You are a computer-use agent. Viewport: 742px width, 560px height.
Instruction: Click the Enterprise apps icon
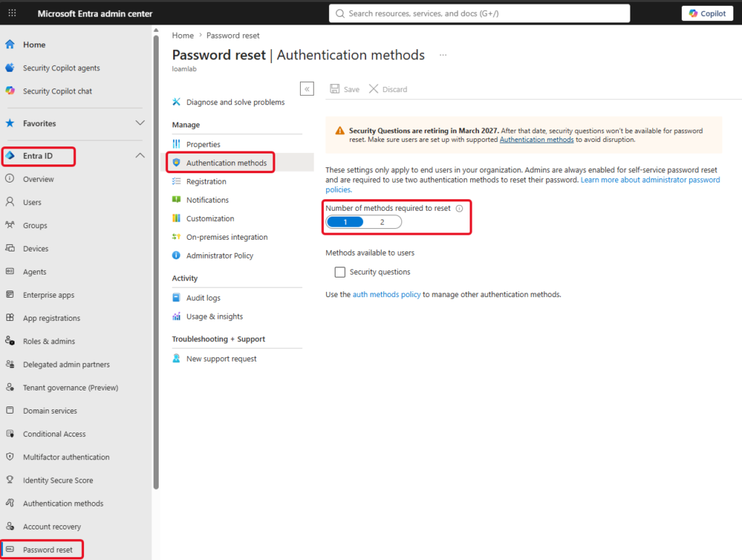pos(10,295)
